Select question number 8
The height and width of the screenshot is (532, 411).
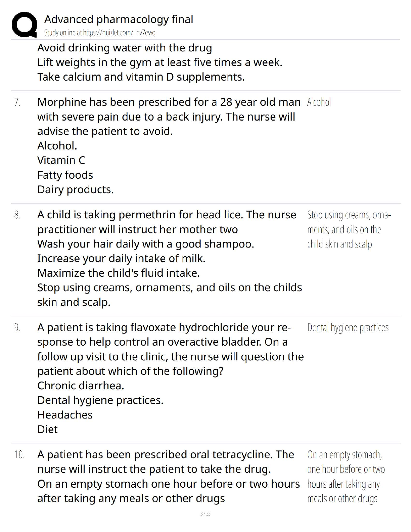click(17, 215)
